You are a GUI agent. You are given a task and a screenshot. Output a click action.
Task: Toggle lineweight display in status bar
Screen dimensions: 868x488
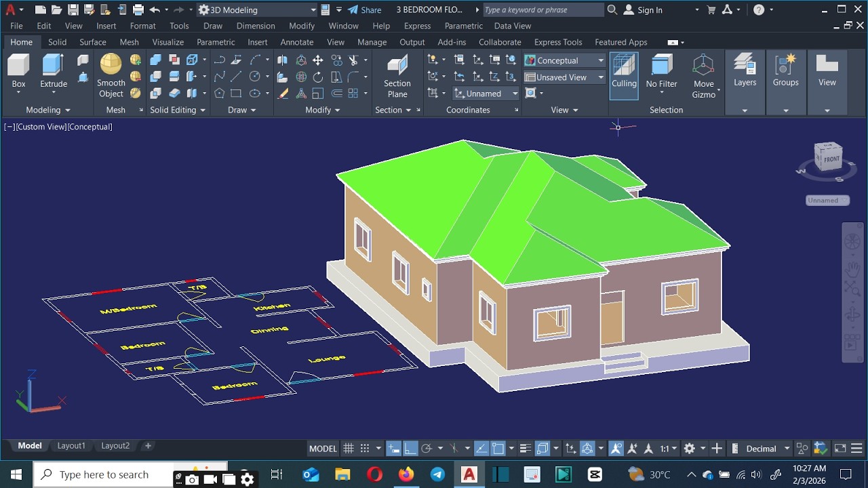[525, 449]
